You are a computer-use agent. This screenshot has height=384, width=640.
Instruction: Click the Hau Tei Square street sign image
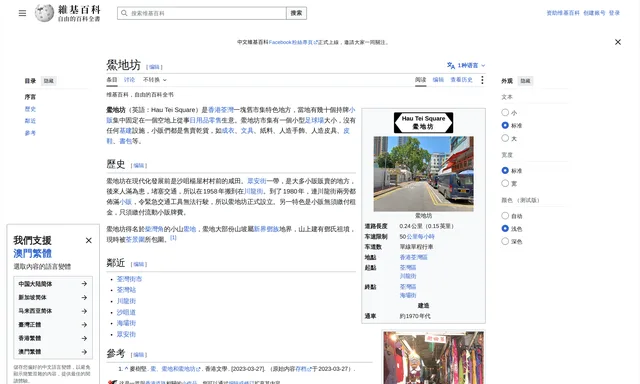tap(423, 122)
